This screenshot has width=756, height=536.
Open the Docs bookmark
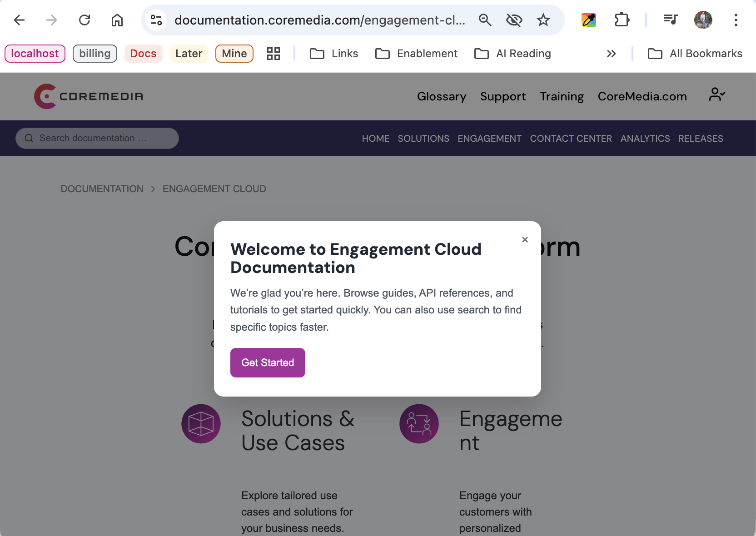coord(143,54)
